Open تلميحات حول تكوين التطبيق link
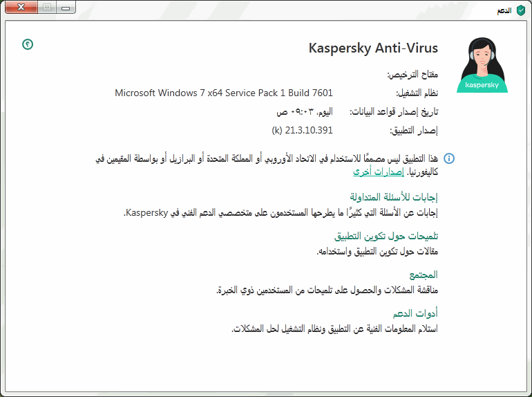The image size is (532, 397). [x=386, y=236]
